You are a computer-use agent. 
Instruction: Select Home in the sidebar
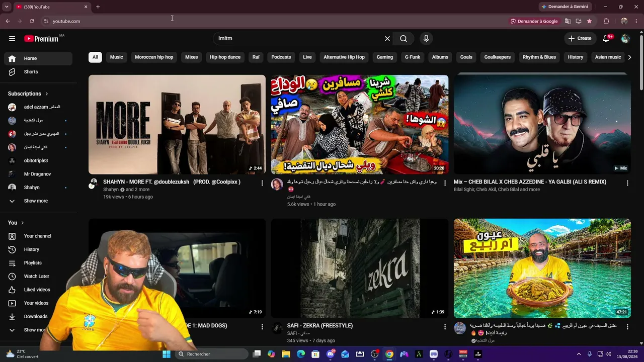[x=38, y=58]
